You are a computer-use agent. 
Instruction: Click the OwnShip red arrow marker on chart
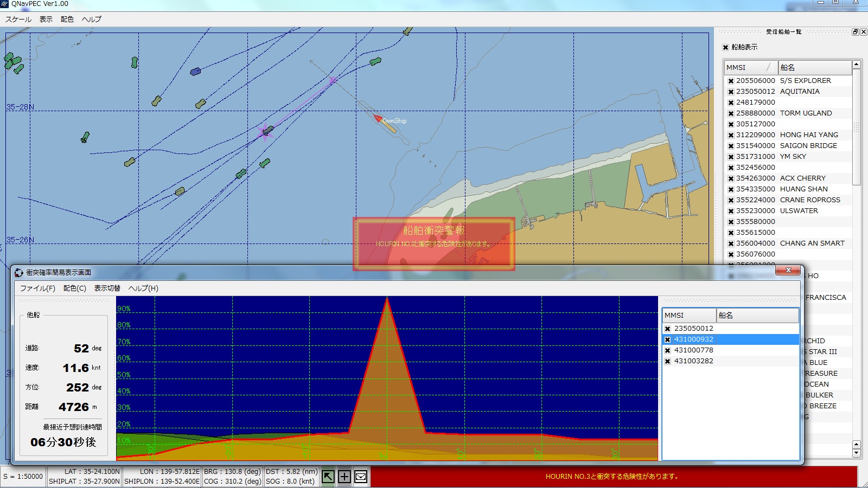[x=378, y=118]
